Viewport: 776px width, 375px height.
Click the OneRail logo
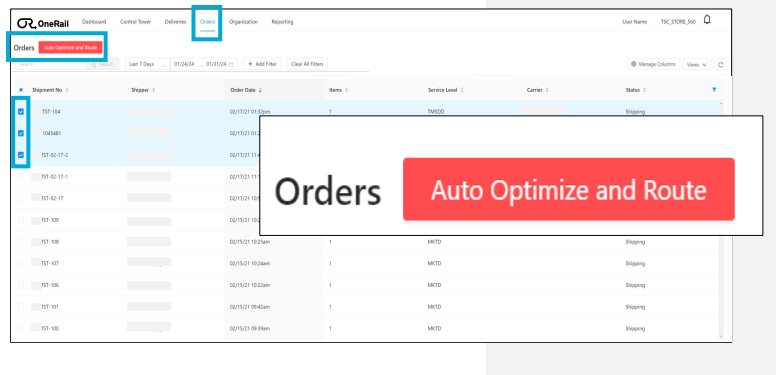43,23
